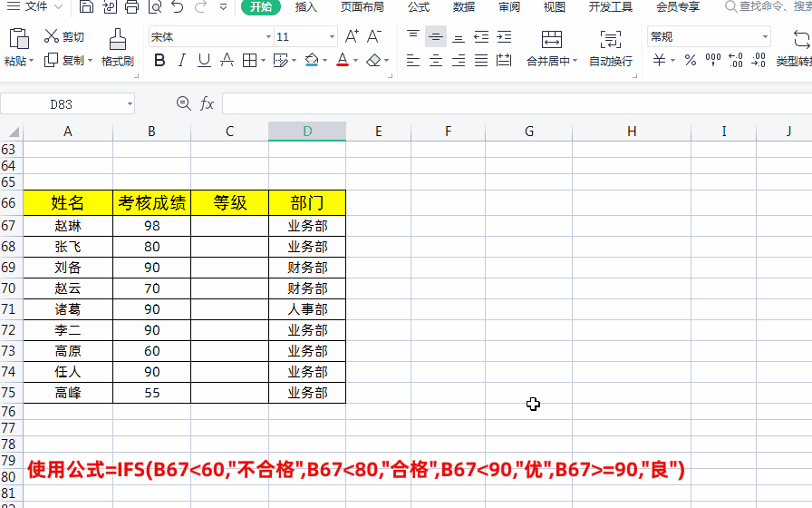Decrease decimal places

tap(759, 60)
